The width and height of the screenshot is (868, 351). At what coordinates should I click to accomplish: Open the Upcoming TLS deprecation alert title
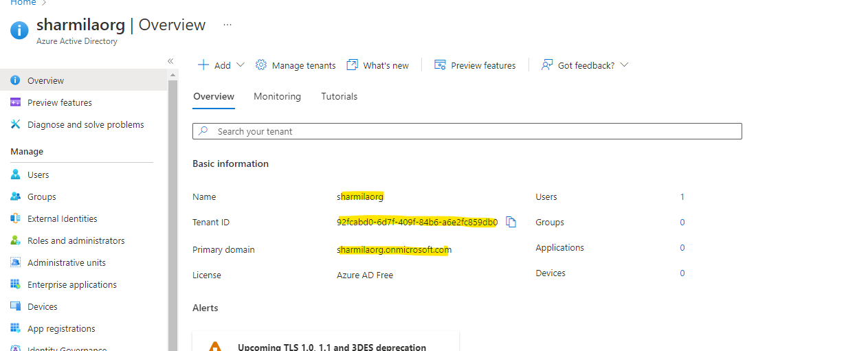click(332, 347)
